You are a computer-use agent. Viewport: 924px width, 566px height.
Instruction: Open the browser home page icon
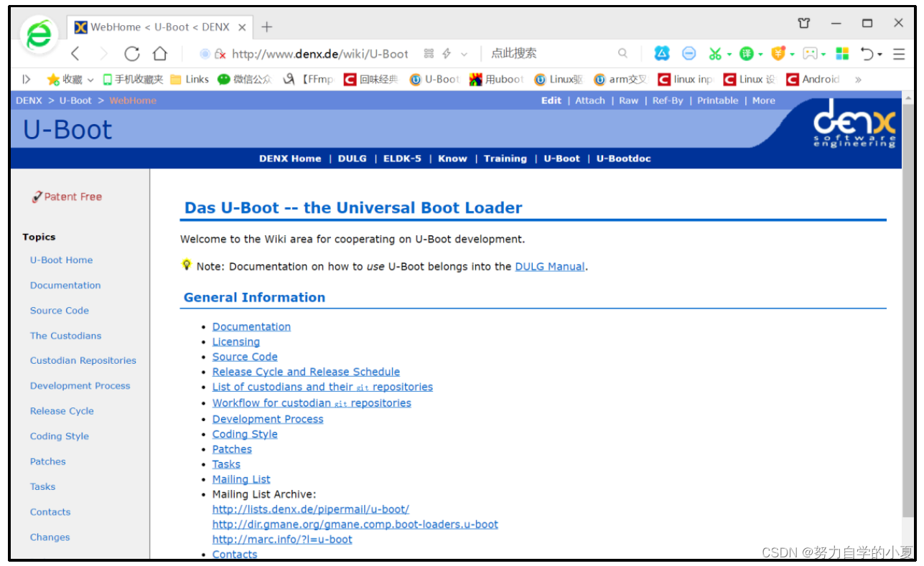[160, 54]
